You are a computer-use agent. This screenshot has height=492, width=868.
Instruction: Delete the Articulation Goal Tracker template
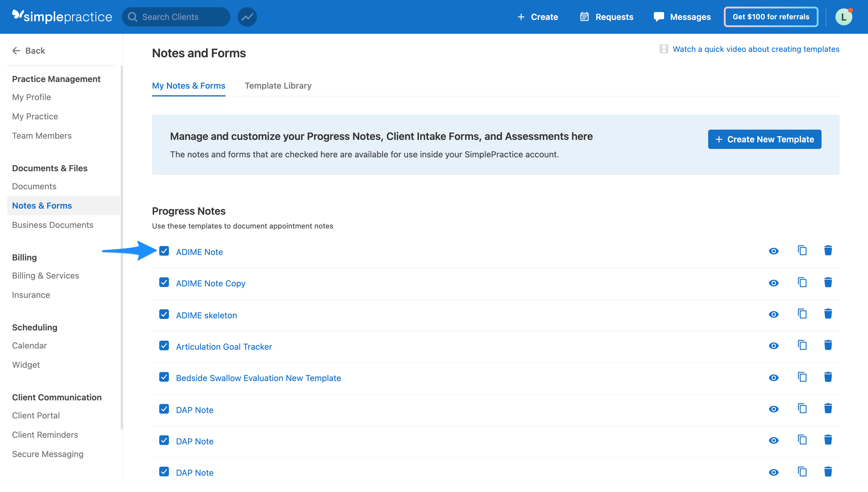[x=828, y=345]
